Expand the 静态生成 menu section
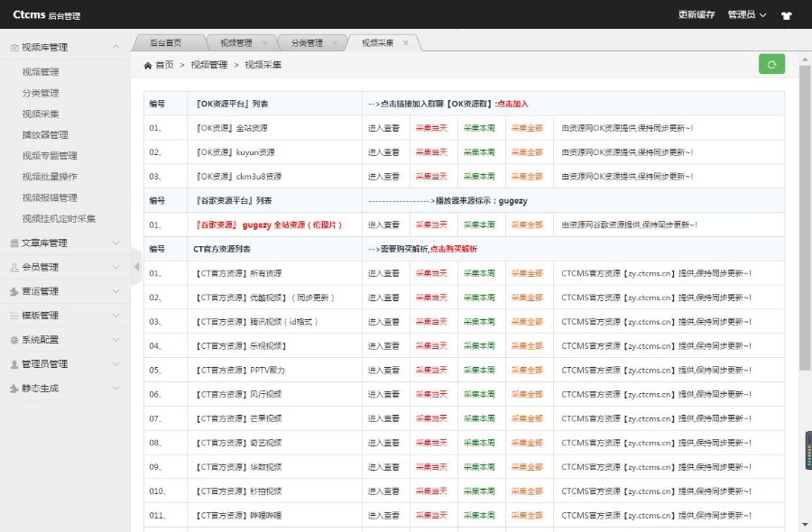 [x=116, y=388]
